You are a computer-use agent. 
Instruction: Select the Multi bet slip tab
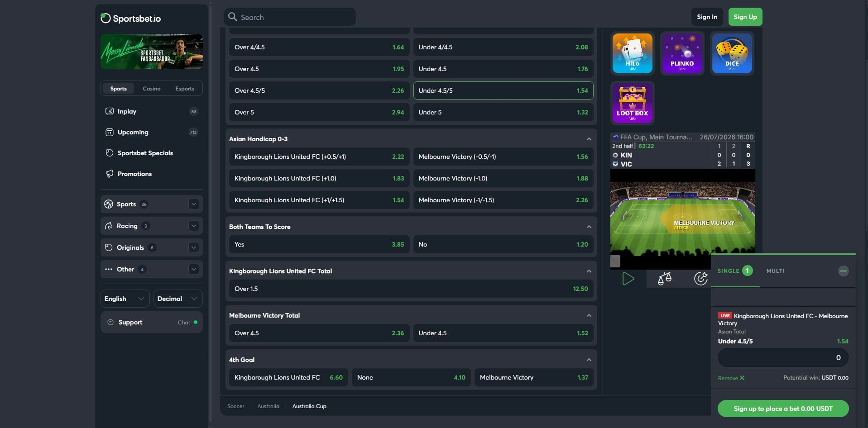pyautogui.click(x=775, y=271)
